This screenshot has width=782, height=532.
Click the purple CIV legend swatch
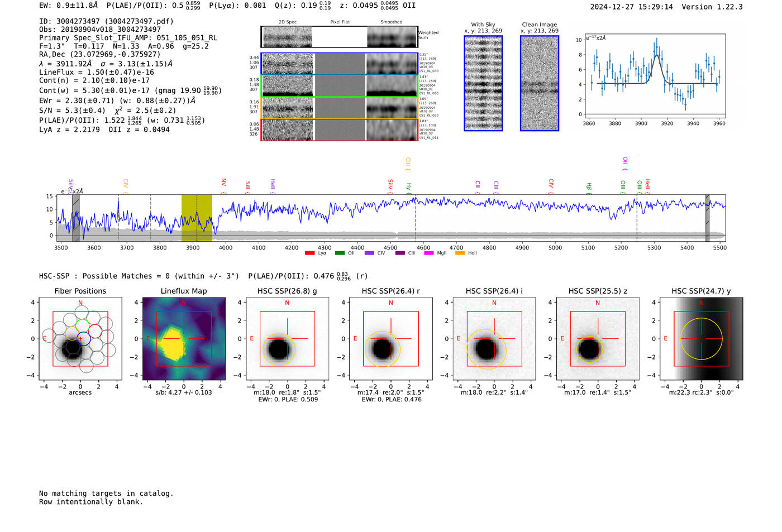pyautogui.click(x=369, y=253)
